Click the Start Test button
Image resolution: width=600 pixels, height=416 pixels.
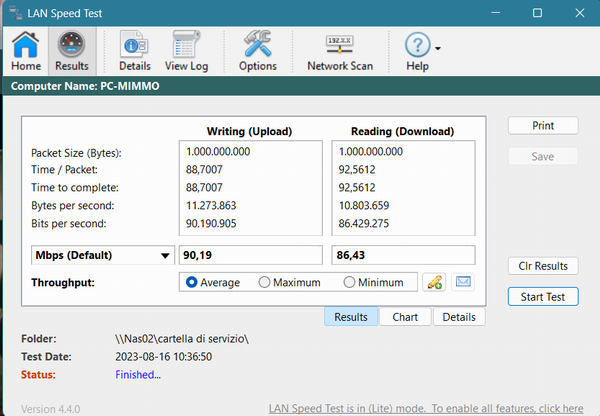[543, 297]
